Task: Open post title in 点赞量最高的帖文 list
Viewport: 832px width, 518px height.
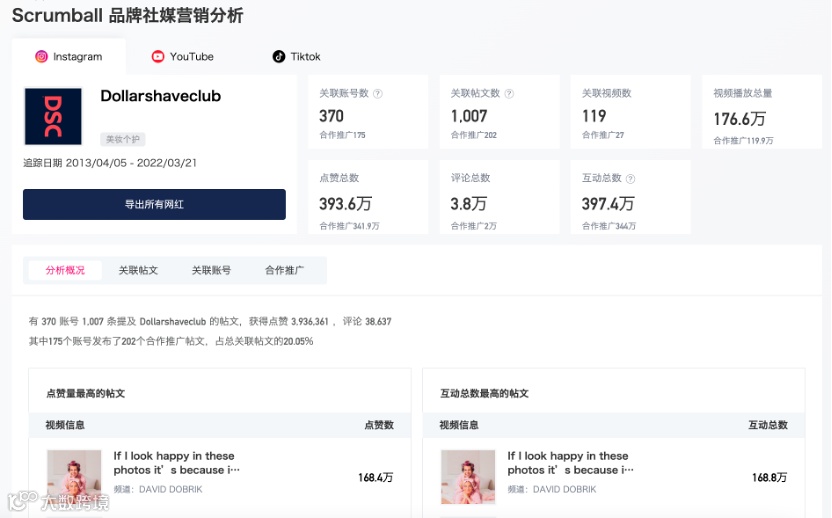Action: (x=176, y=463)
